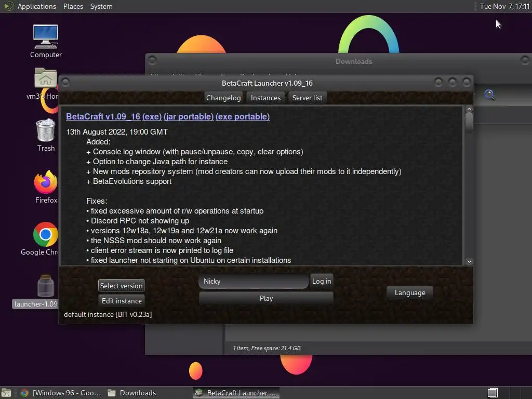Click the menu icon left of Applications
The image size is (532, 399).
coord(8,6)
